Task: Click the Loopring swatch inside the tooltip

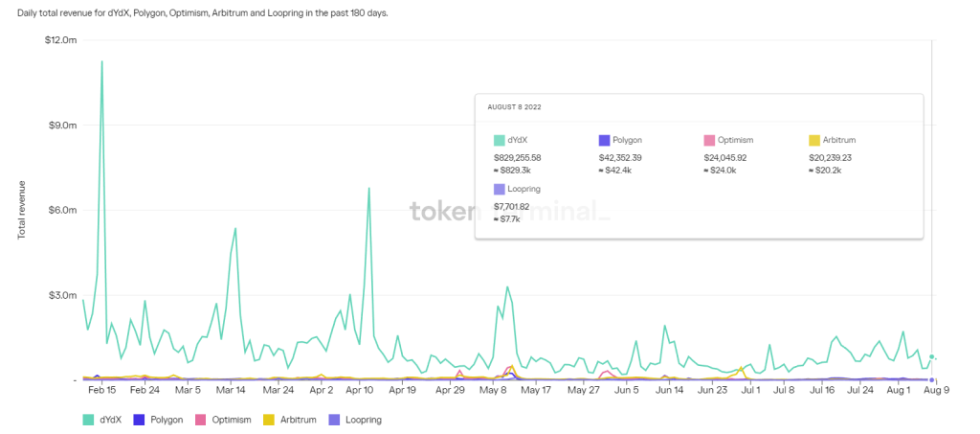Action: click(499, 188)
